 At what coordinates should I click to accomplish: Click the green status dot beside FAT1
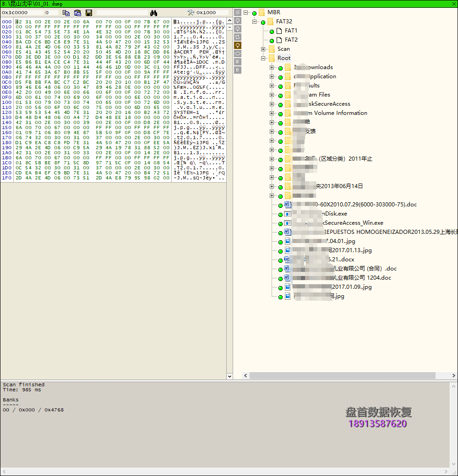click(272, 32)
